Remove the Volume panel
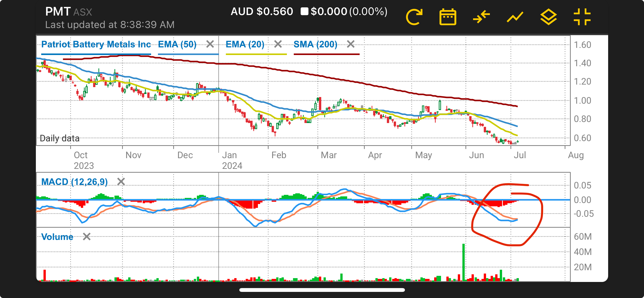Image resolution: width=644 pixels, height=298 pixels. (87, 237)
